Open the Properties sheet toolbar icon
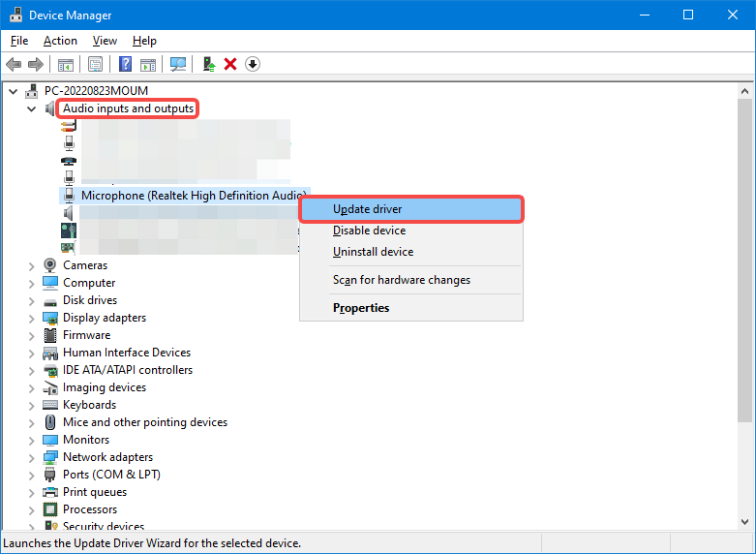Image resolution: width=756 pixels, height=554 pixels. [96, 64]
